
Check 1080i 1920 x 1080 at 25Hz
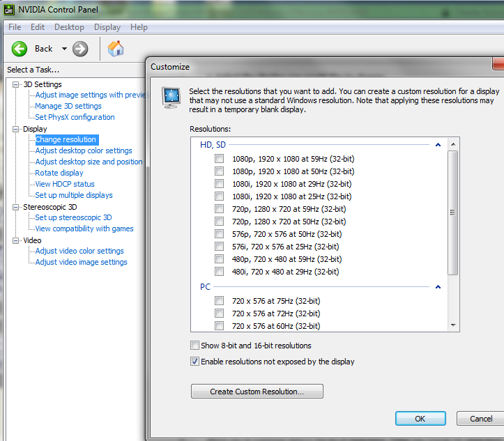[219, 196]
